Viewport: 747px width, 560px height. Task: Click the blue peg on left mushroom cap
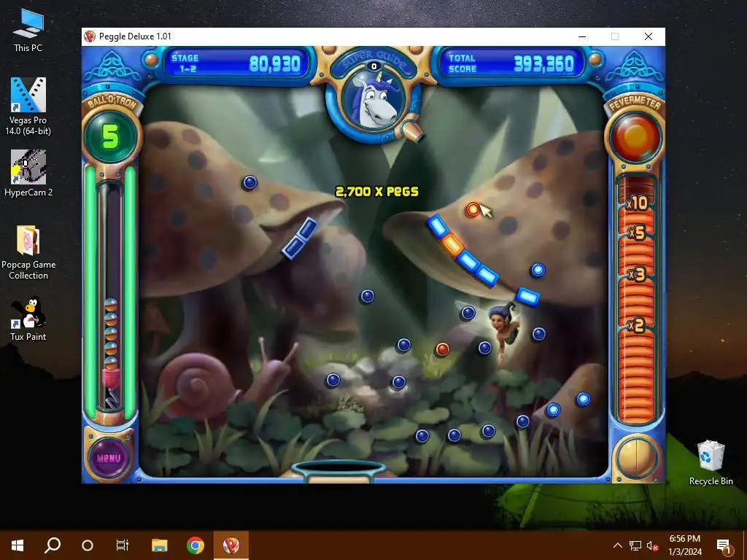pyautogui.click(x=249, y=182)
